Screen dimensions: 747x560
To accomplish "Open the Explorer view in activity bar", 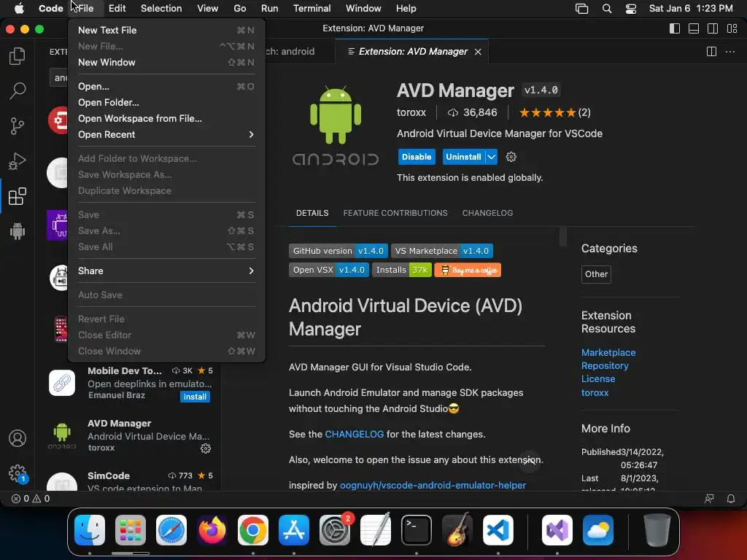I will point(18,56).
